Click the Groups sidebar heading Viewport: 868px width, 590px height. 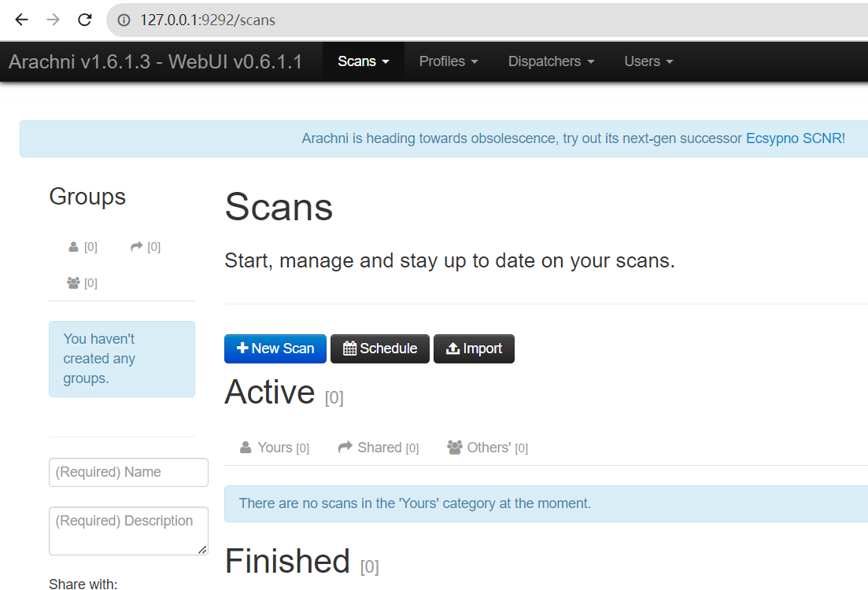87,197
